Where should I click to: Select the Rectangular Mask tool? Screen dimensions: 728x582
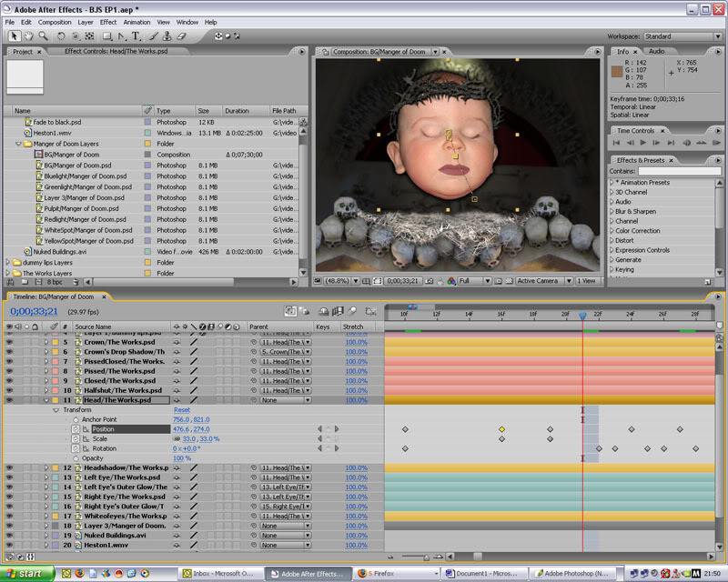coord(106,35)
